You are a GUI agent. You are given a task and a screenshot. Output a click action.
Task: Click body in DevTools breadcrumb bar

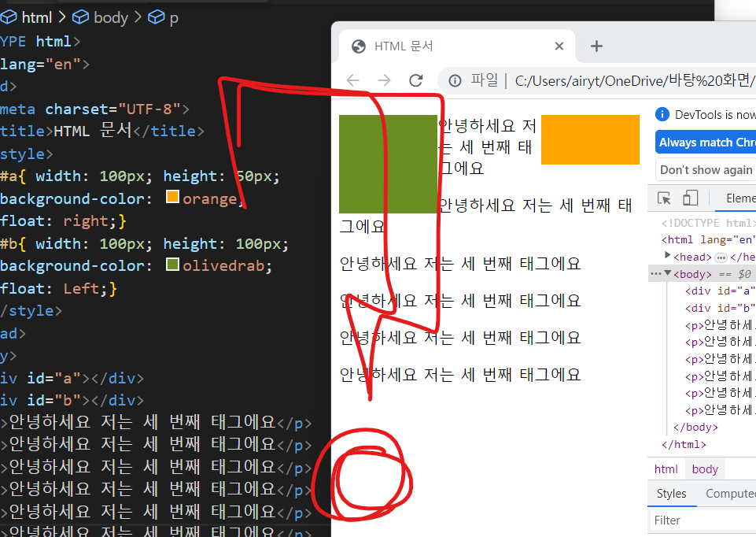[x=705, y=469]
